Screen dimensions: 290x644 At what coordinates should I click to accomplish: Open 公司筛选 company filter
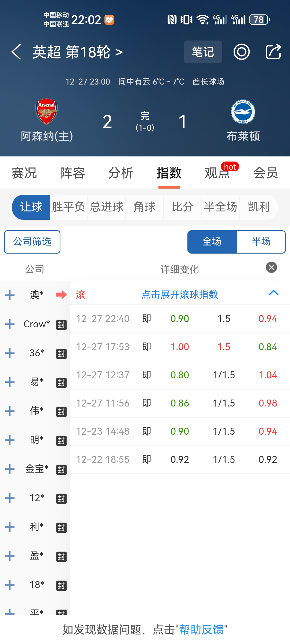32,242
